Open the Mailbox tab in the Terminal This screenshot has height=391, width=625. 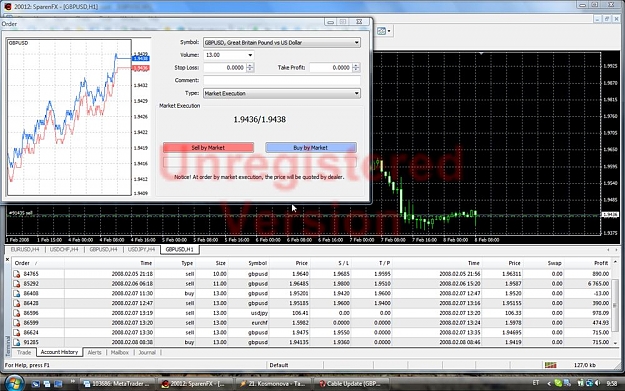[120, 352]
